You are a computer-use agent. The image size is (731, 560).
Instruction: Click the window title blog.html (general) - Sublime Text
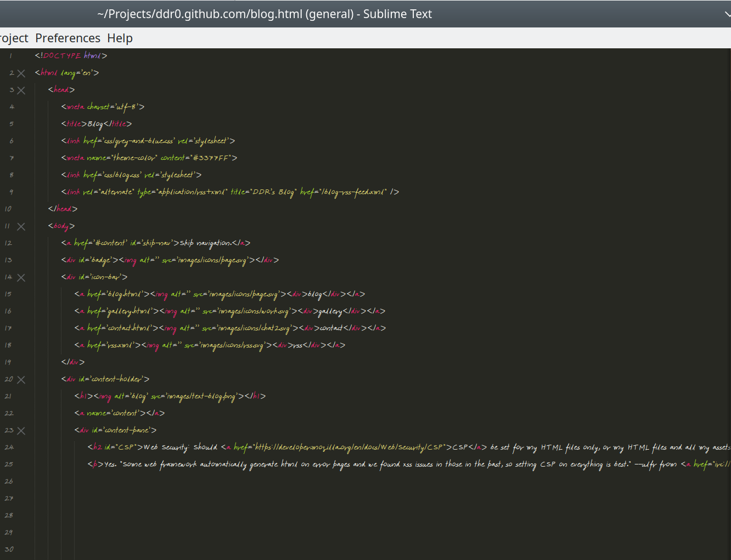pyautogui.click(x=265, y=14)
